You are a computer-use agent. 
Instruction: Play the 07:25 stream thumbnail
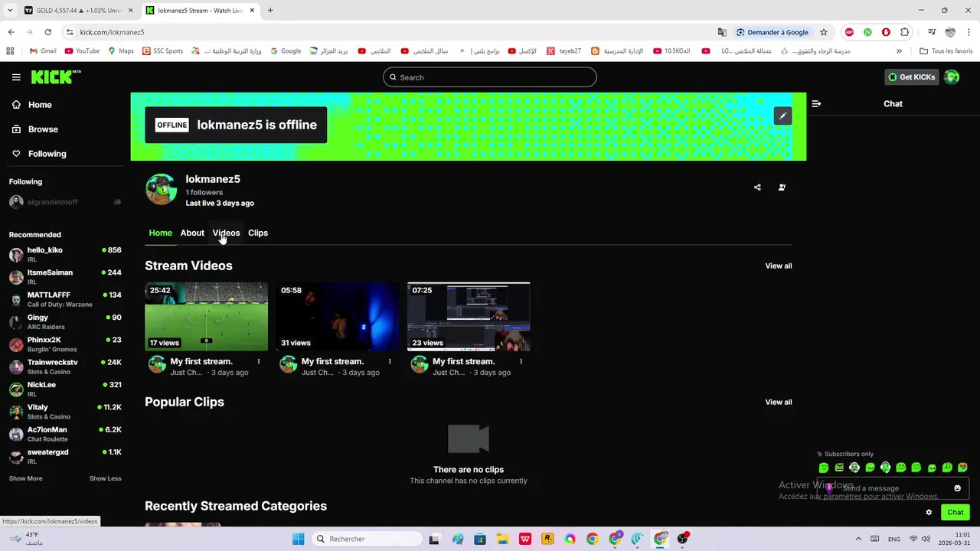pos(469,317)
